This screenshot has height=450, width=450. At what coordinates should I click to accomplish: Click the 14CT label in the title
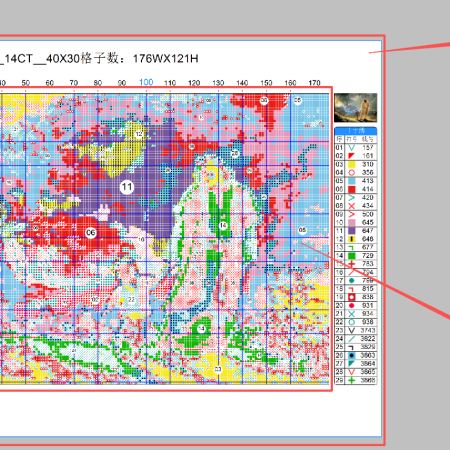(x=18, y=59)
